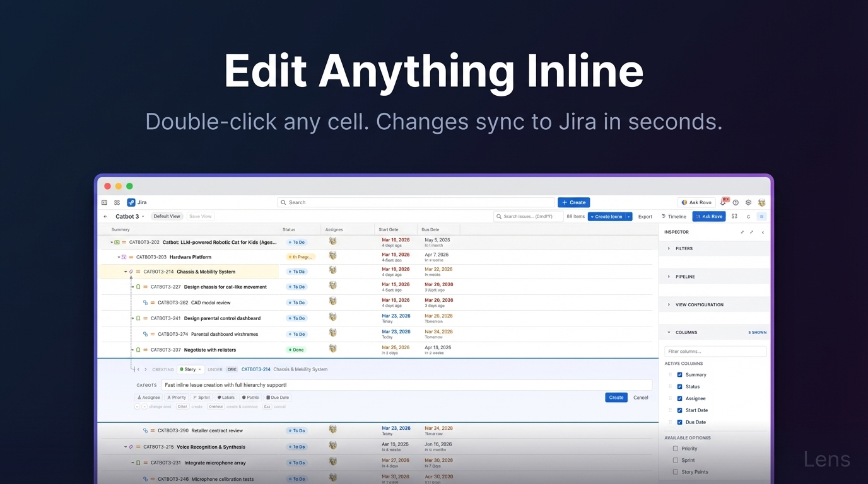The width and height of the screenshot is (868, 484).
Task: Collapse the Inspector panel using its chevron icon
Action: pyautogui.click(x=762, y=232)
